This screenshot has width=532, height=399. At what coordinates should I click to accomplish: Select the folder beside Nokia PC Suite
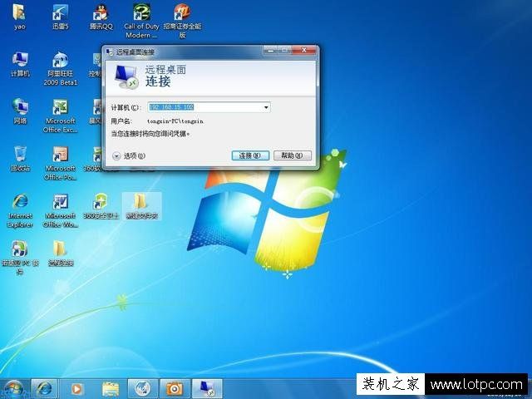(x=61, y=253)
